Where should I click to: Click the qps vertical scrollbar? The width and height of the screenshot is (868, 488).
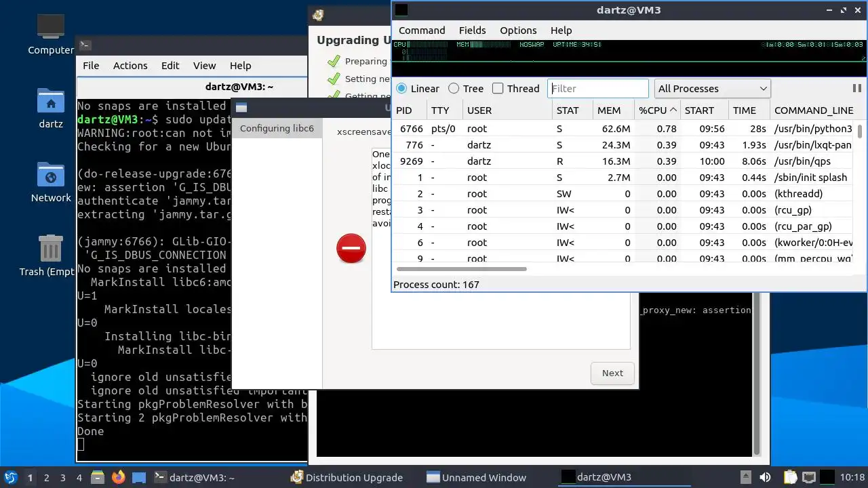(860, 131)
